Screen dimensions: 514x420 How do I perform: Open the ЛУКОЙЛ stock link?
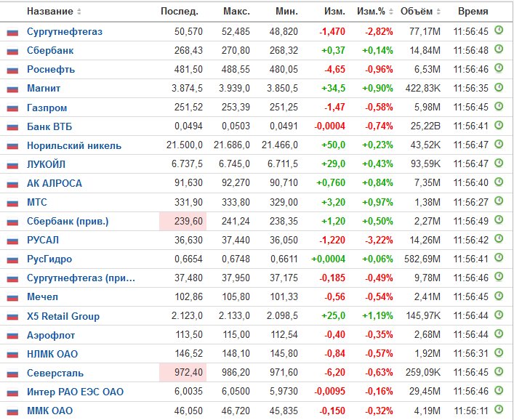pos(46,164)
